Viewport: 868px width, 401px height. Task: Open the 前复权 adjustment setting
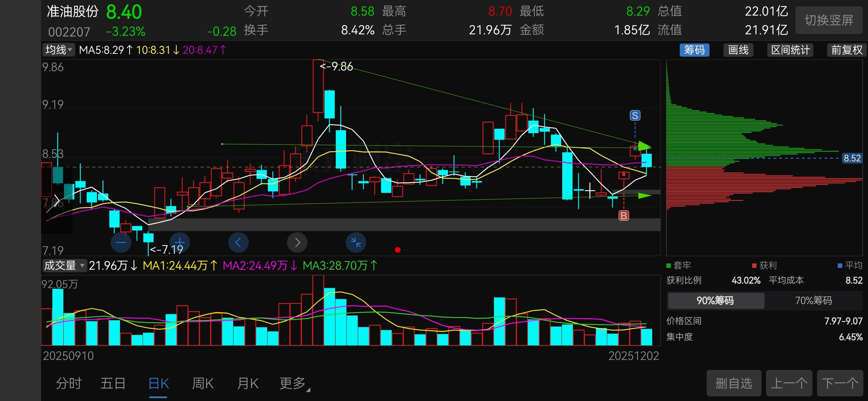[x=846, y=50]
